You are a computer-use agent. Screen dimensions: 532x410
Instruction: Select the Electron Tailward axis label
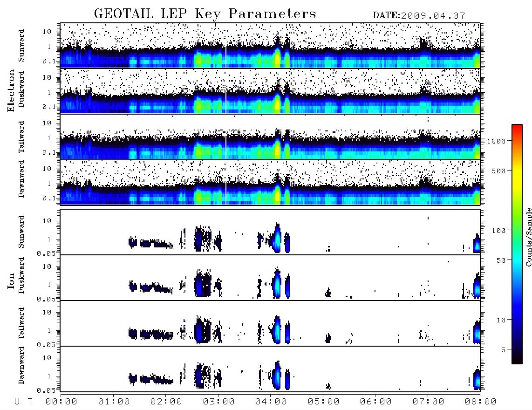(21, 137)
